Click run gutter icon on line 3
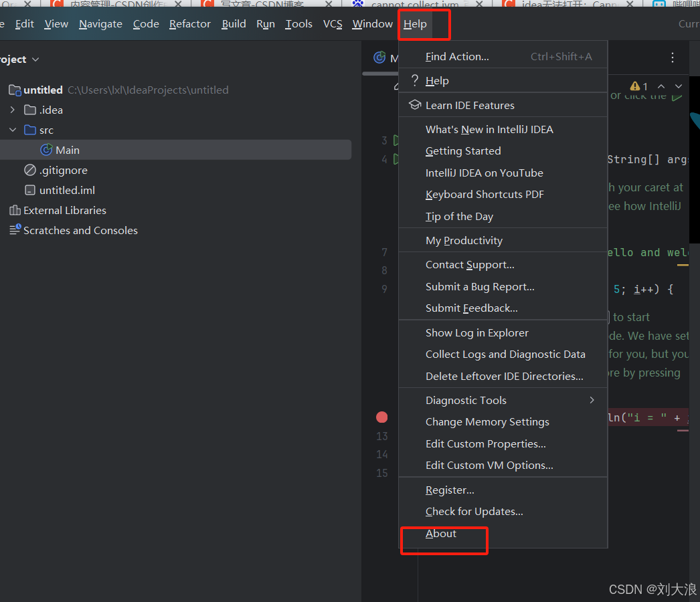 (396, 140)
